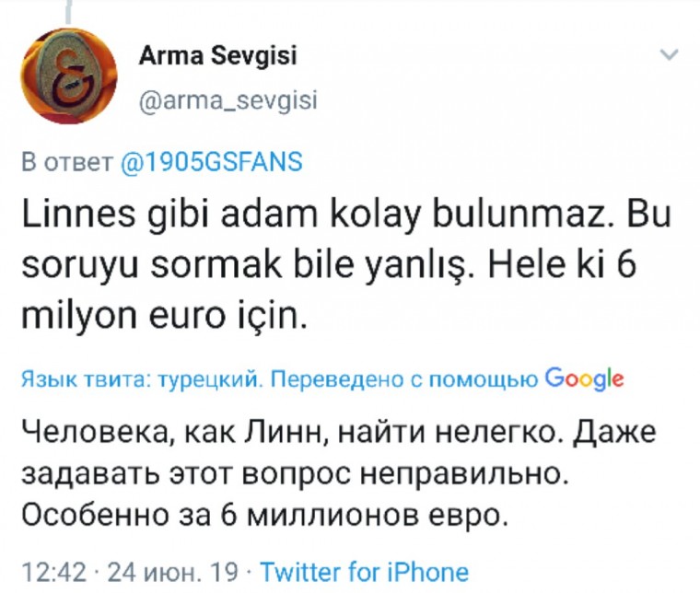Visit the @arma_sevgisi handle profile
The image size is (700, 593).
point(228,100)
